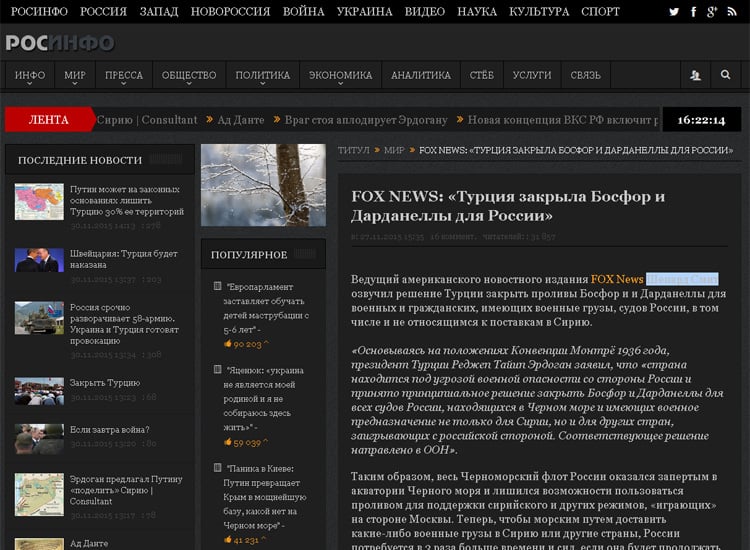Click the 16:22:14 clock display
This screenshot has height=550, width=750.
(x=701, y=120)
